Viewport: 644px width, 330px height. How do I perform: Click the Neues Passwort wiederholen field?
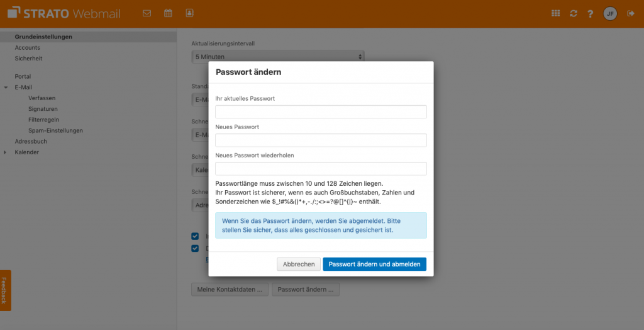[321, 169]
